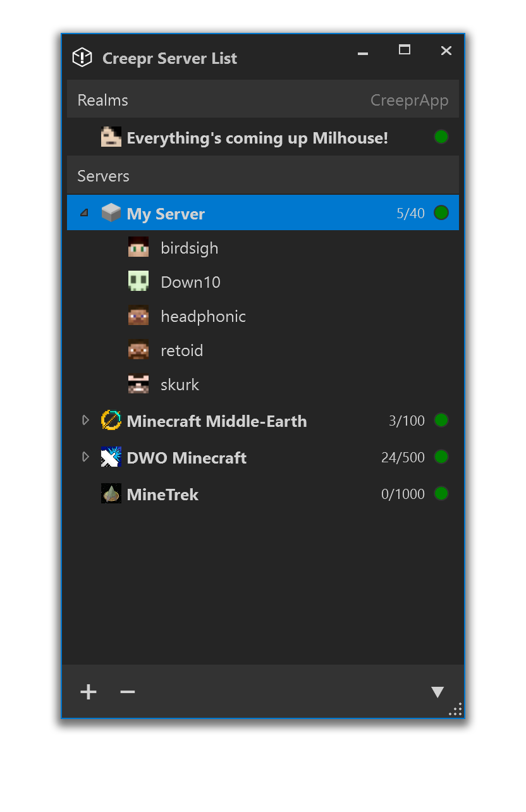This screenshot has width=526, height=812.
Task: Click the Milhouse realm green status dot
Action: [441, 137]
